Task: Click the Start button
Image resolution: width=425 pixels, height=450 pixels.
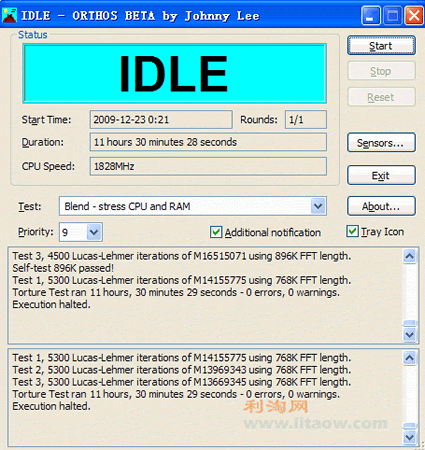Action: (x=381, y=45)
